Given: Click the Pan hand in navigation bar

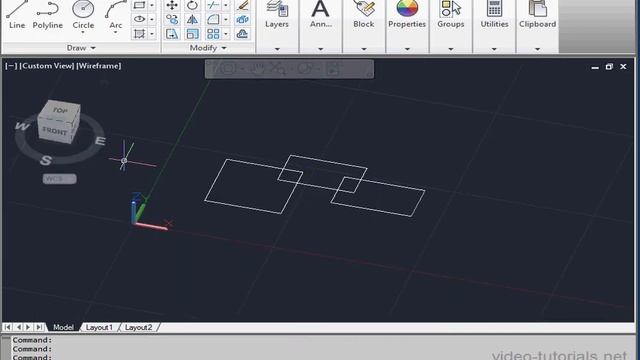Looking at the screenshot, I should point(257,69).
